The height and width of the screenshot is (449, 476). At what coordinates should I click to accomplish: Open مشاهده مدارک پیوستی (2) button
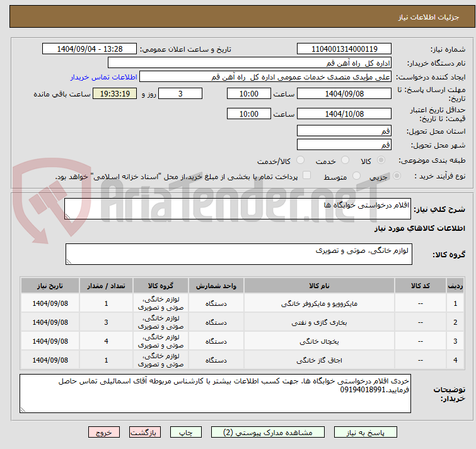pyautogui.click(x=268, y=433)
